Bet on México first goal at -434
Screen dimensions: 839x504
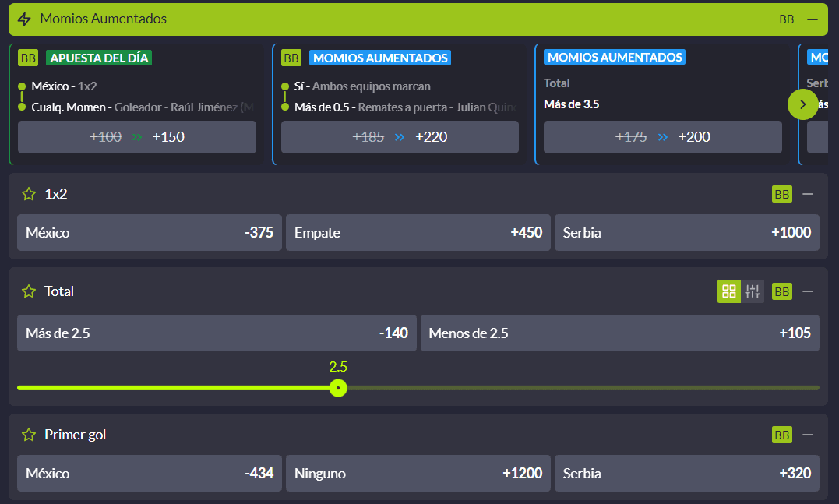point(150,474)
